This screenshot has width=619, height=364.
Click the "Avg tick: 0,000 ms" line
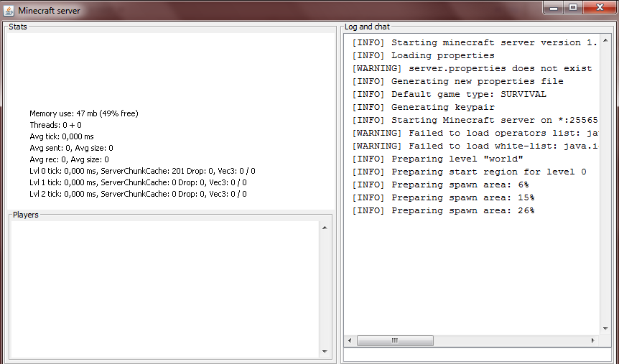pos(62,136)
